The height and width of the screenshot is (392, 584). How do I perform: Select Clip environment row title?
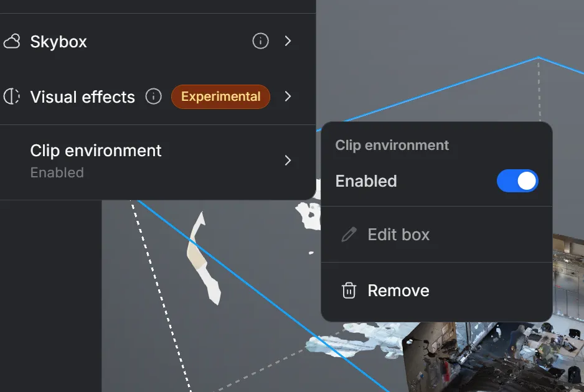tap(96, 151)
